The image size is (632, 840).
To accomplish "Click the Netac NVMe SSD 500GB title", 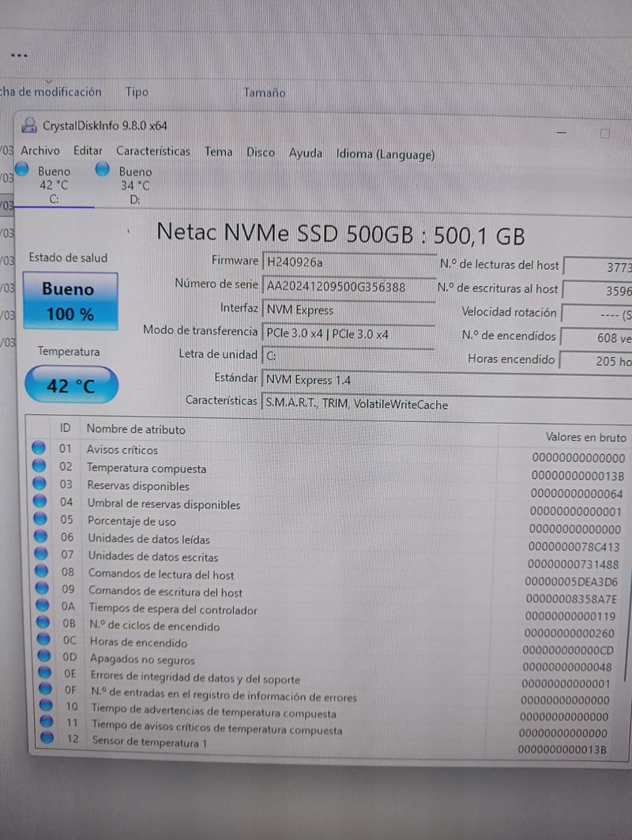I will pyautogui.click(x=340, y=234).
